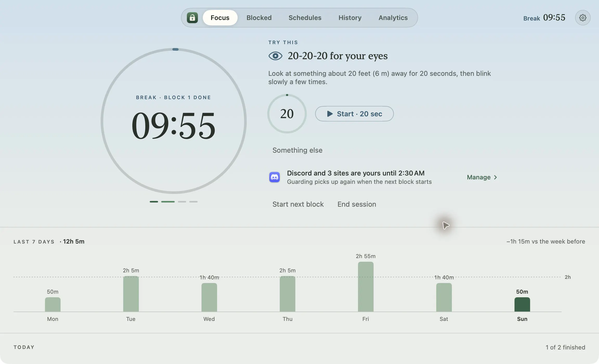
Task: Select the Saturday 1h 40m bar
Action: coord(444,298)
